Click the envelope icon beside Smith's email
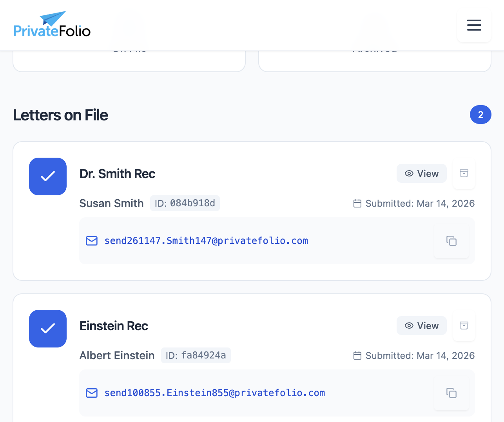This screenshot has height=422, width=504. click(x=92, y=241)
